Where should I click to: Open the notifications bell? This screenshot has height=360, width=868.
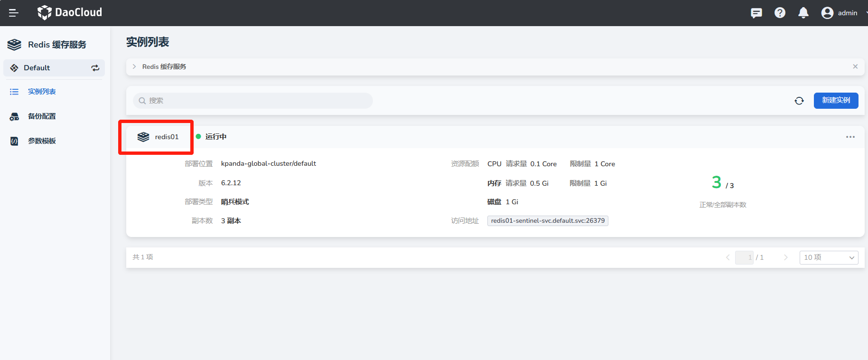(803, 13)
